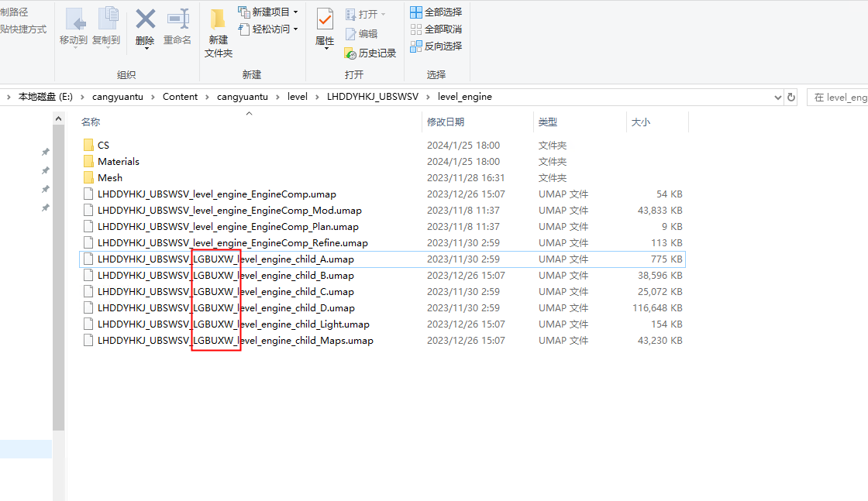Screen dimensions: 868x501
Task: Select the CS folder icon
Action: (x=88, y=145)
